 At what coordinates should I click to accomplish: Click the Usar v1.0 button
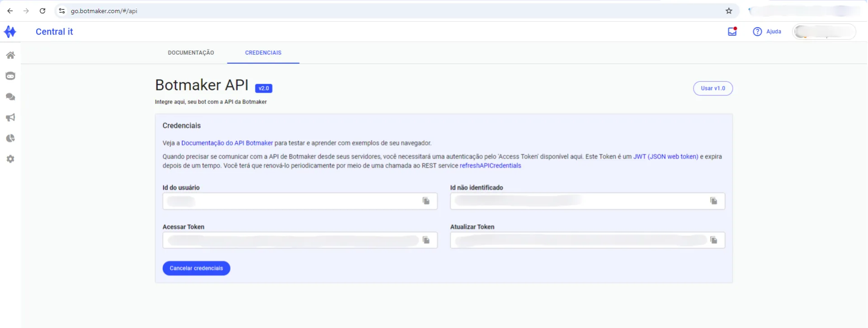(x=713, y=89)
